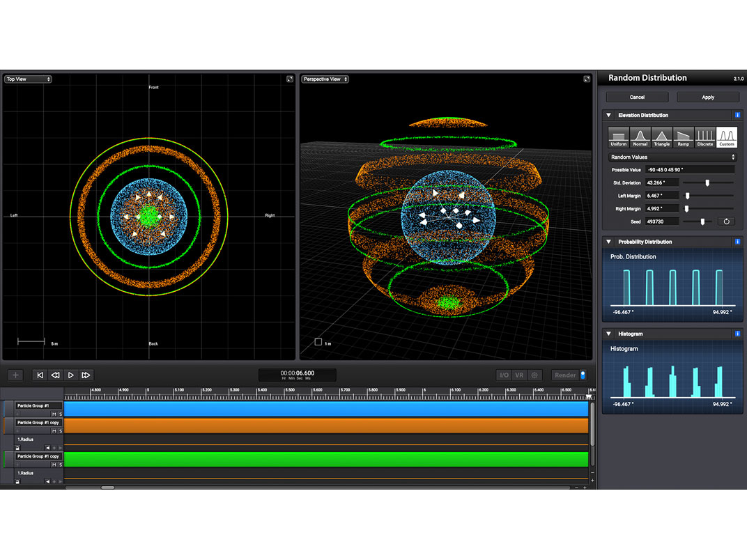
Task: Open info for Probability Distribution section
Action: (737, 242)
